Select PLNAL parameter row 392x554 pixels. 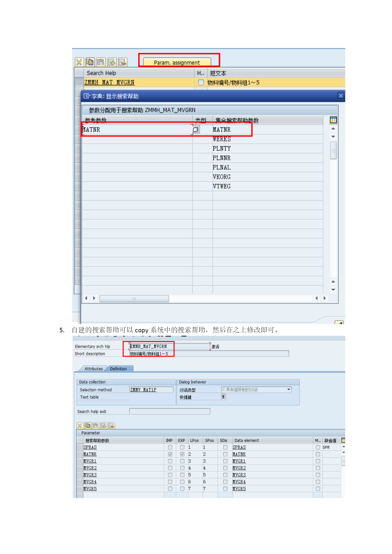[x=222, y=167]
